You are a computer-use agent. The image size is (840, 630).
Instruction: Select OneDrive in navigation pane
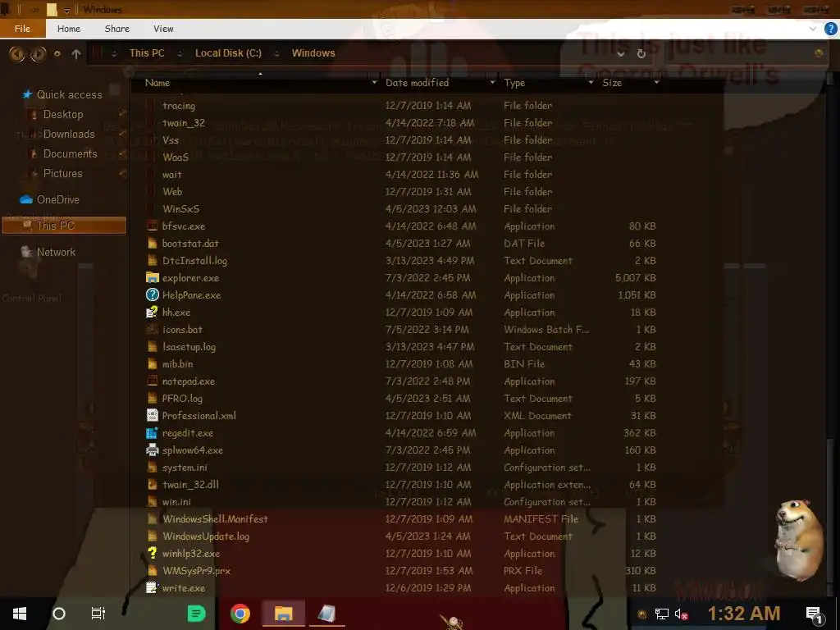(58, 200)
